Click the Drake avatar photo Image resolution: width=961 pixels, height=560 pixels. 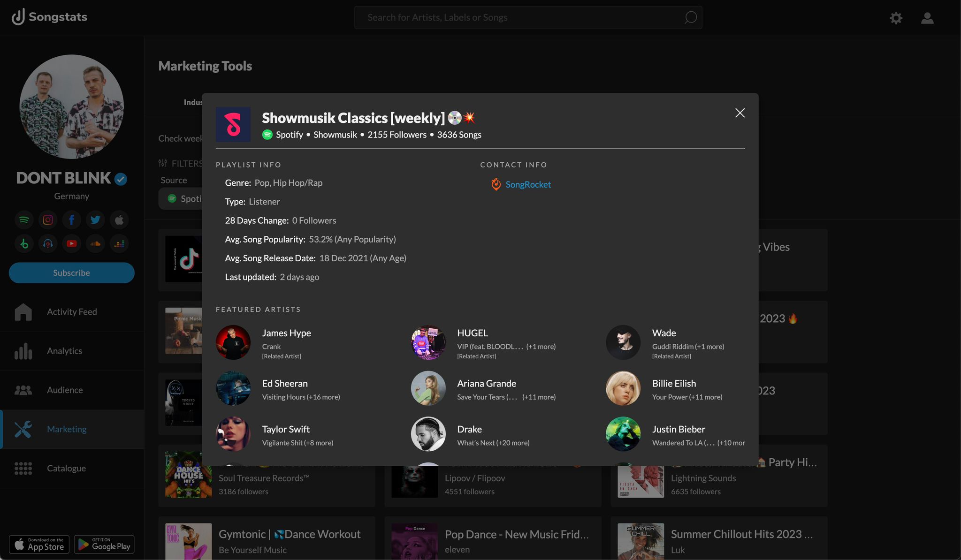(x=428, y=434)
